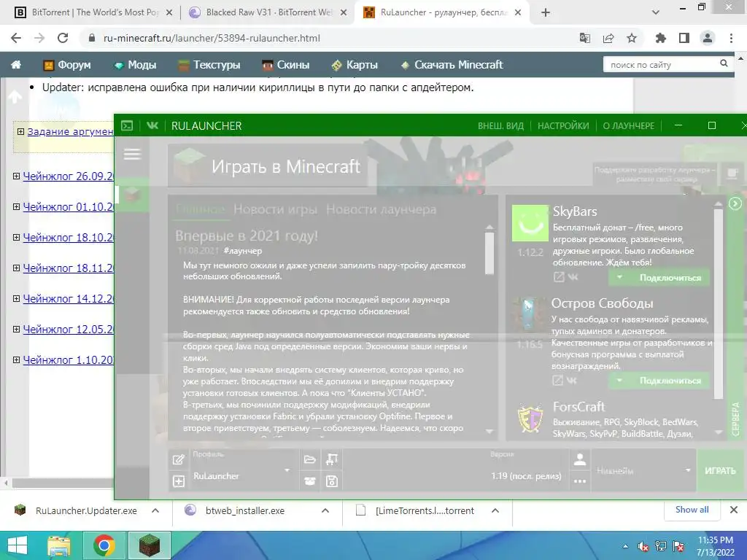Click the translate page icon
Viewport: 747px width, 560px height.
coord(584,38)
